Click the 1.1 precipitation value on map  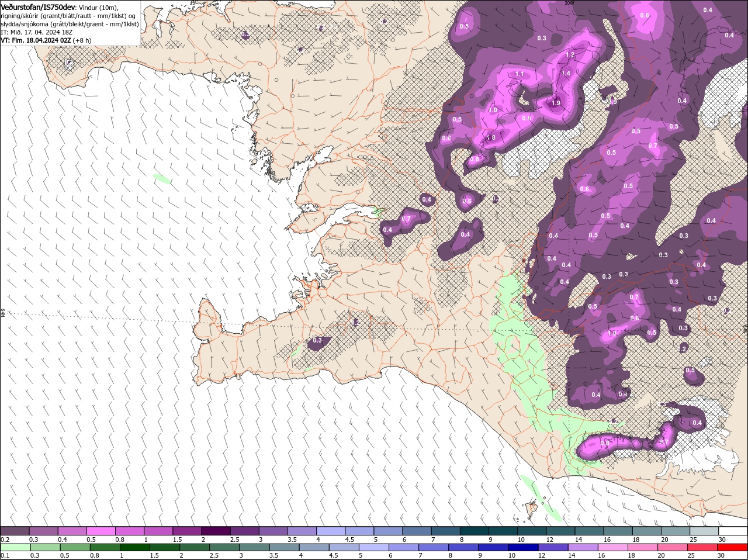[x=520, y=74]
